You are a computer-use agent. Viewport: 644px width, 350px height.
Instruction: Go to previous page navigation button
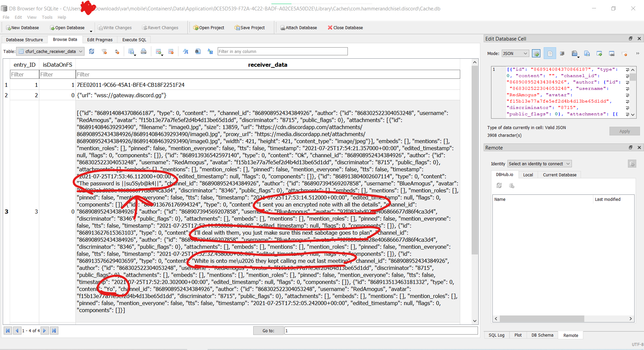click(17, 331)
